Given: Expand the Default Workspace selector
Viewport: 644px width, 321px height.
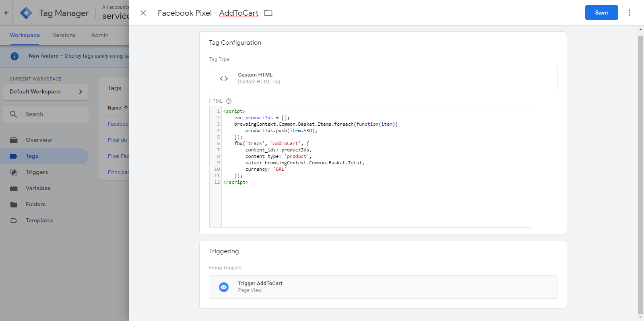Looking at the screenshot, I should point(46,92).
